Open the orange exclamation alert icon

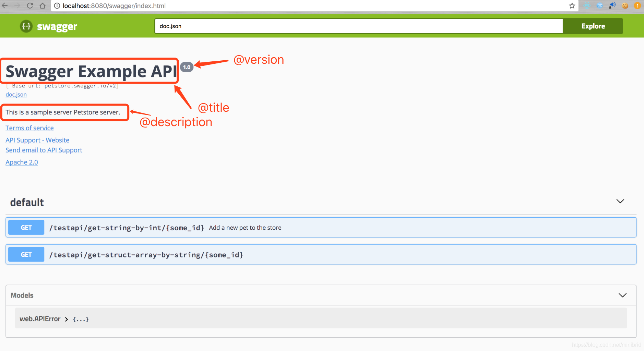[637, 5]
